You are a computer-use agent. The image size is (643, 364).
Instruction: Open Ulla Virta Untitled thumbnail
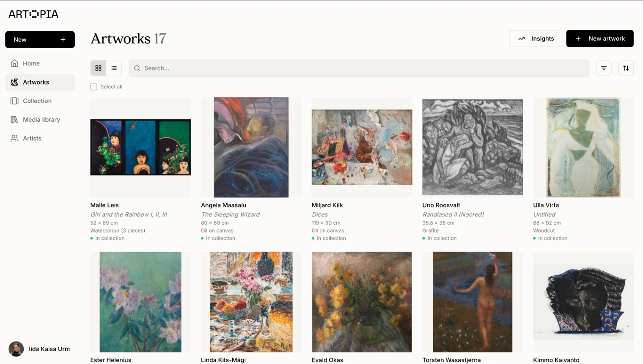(x=583, y=147)
